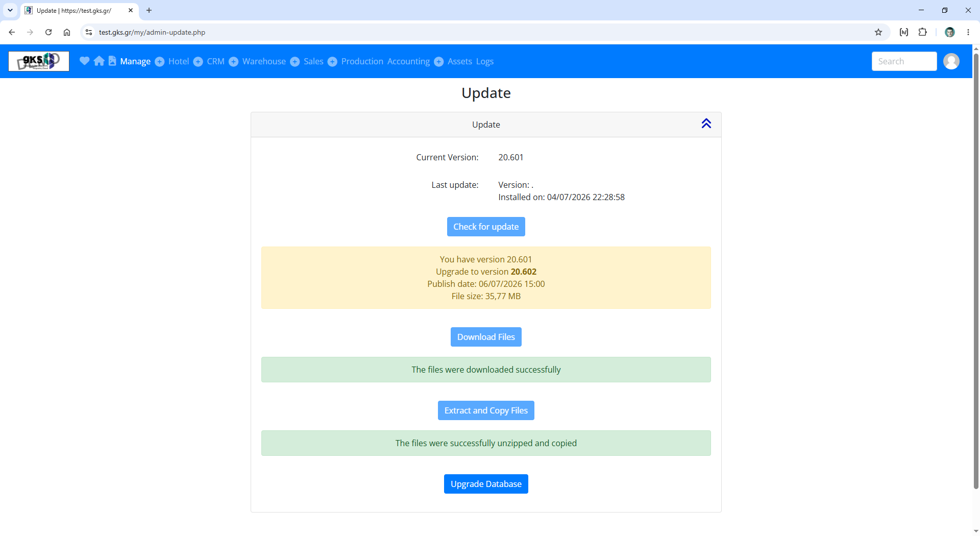Focus the Search input field

tap(904, 61)
